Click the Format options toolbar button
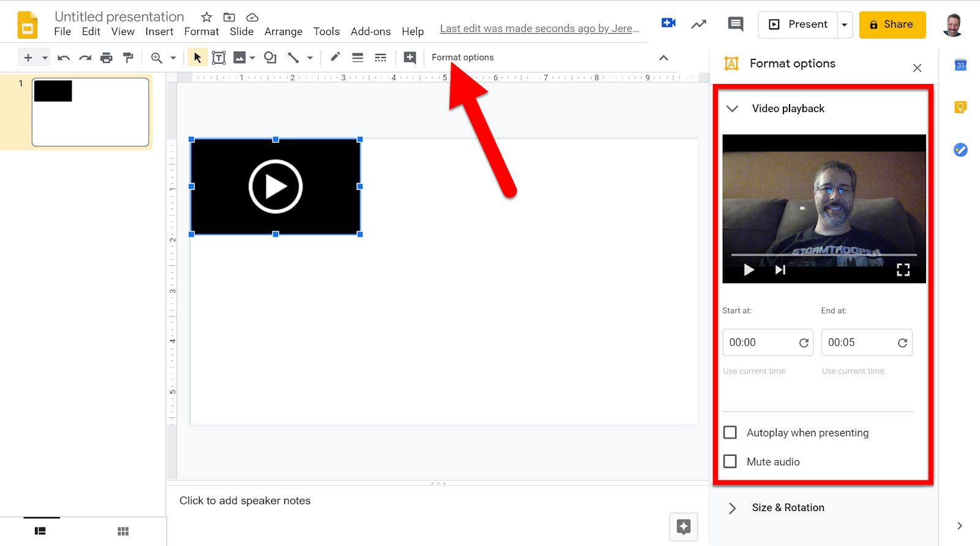The width and height of the screenshot is (980, 546). coord(462,57)
